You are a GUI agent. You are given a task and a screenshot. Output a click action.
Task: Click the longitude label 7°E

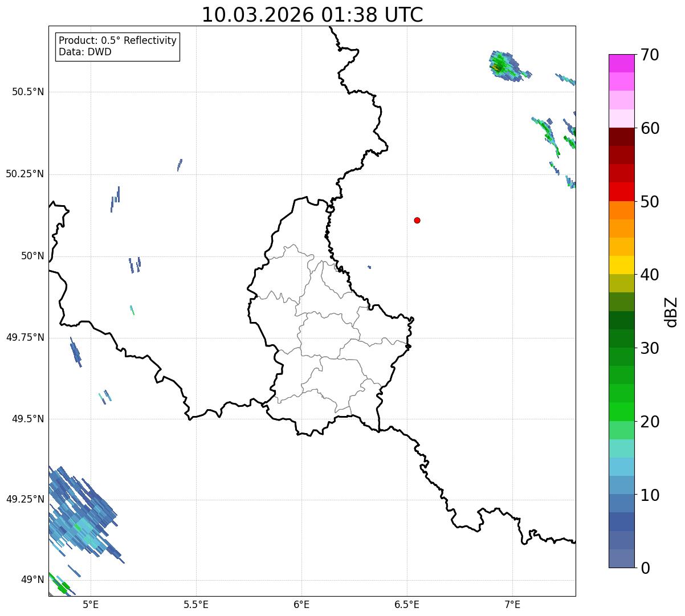(512, 604)
